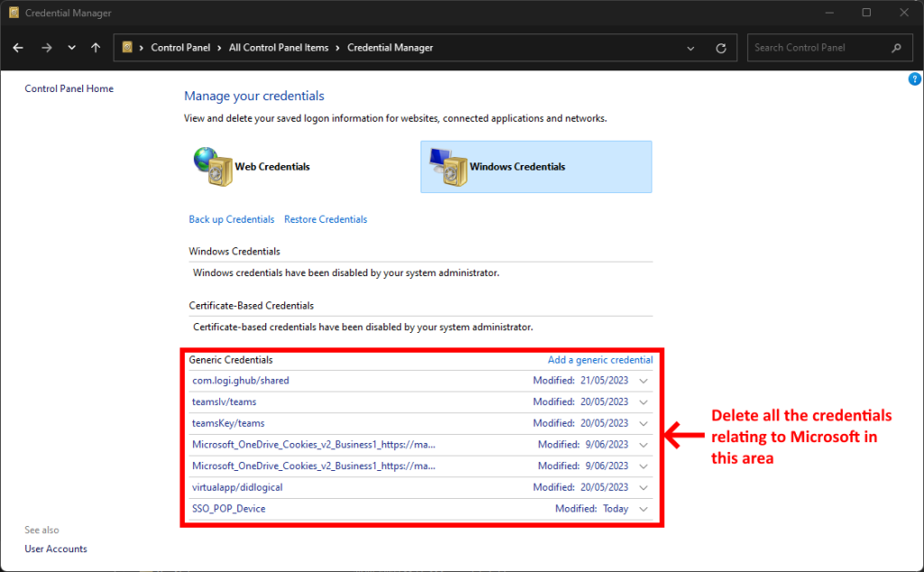Click the Forward navigation arrow

click(x=47, y=48)
